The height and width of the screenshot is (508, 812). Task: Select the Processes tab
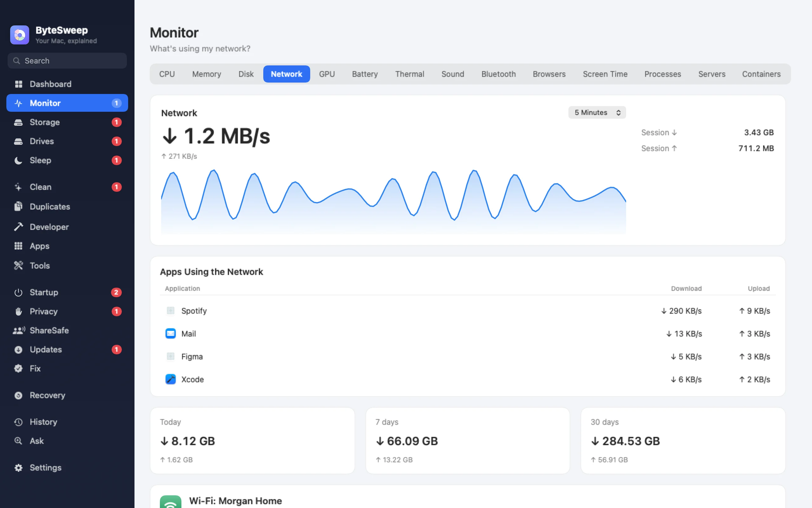tap(663, 74)
